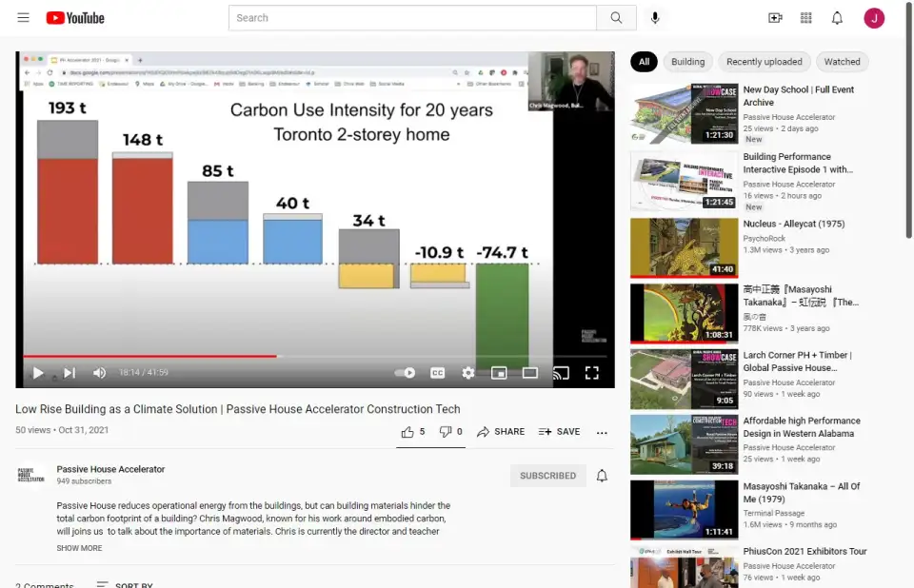
Task: Open the Create video icon
Action: (775, 18)
